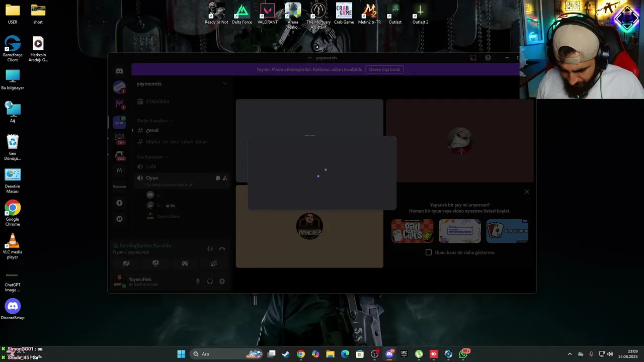The height and width of the screenshot is (362, 644).
Task: Open the Etkinlikler events entry
Action: click(x=157, y=102)
